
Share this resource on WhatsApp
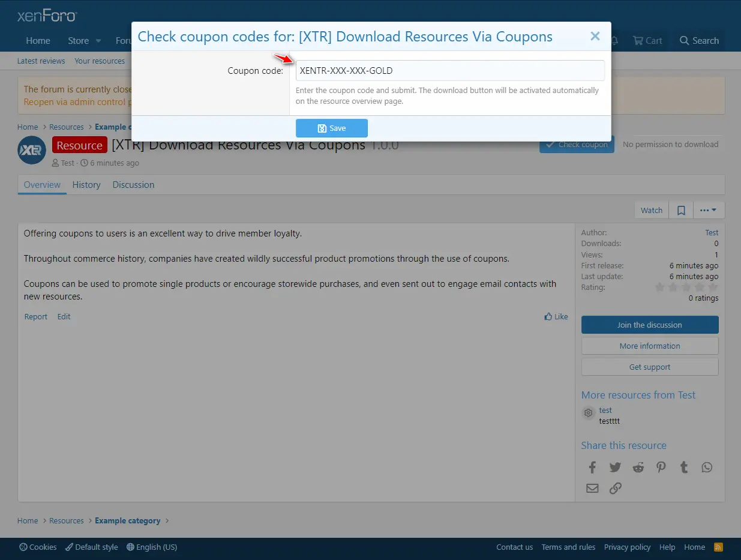coord(707,468)
